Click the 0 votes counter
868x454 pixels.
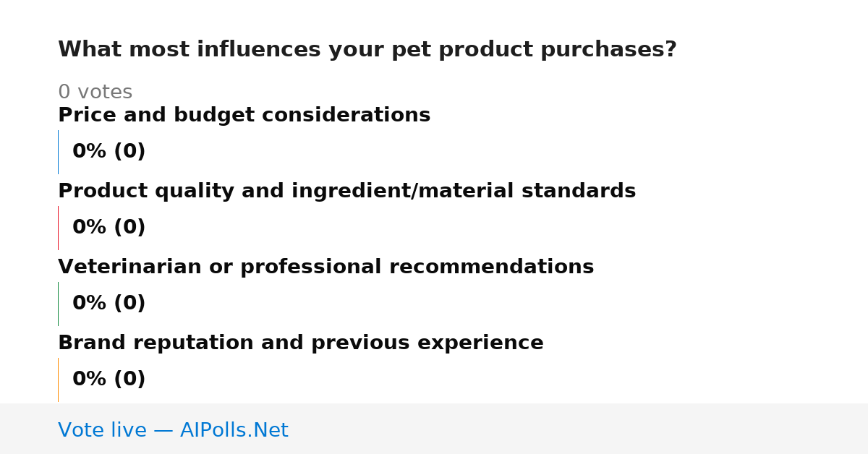coord(95,92)
